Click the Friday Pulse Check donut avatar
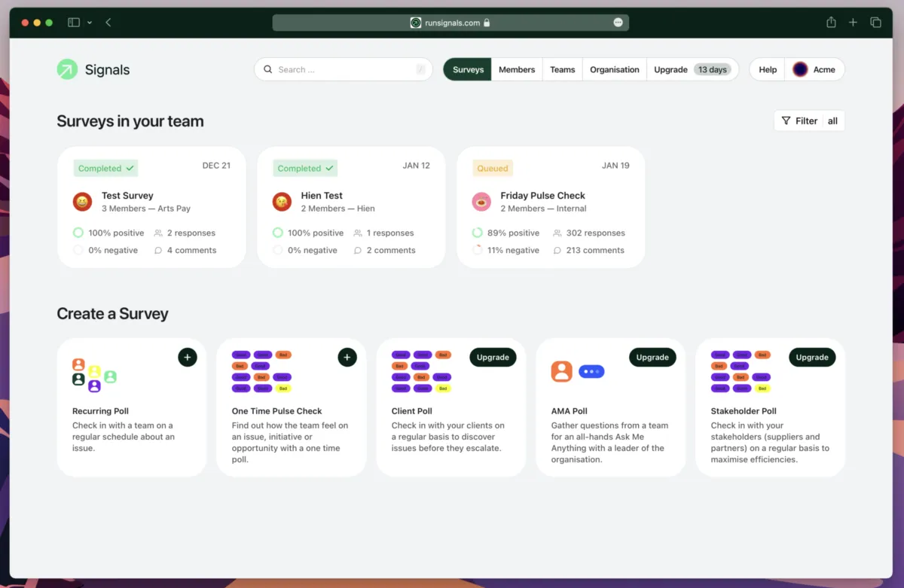 481,202
